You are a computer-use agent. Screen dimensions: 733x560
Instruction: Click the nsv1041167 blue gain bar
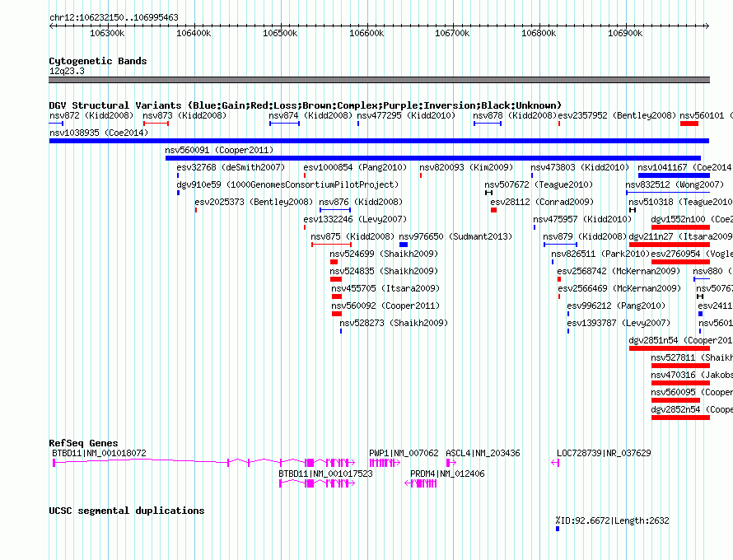click(674, 175)
